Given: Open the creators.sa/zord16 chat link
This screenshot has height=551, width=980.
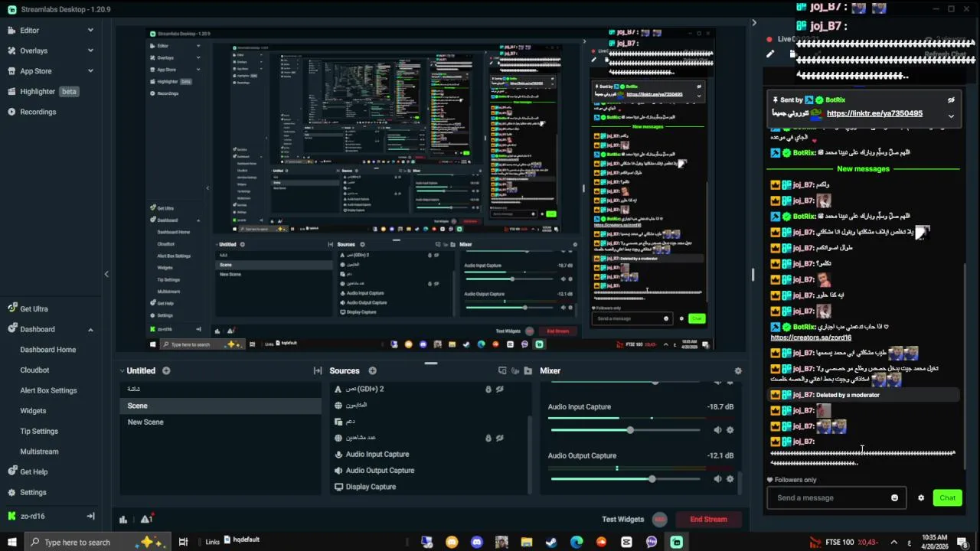Looking at the screenshot, I should click(811, 337).
